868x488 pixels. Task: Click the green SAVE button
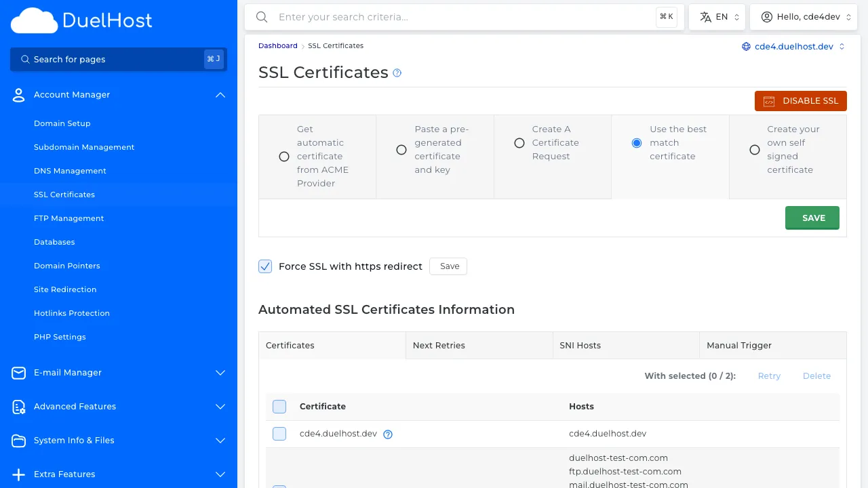point(812,218)
